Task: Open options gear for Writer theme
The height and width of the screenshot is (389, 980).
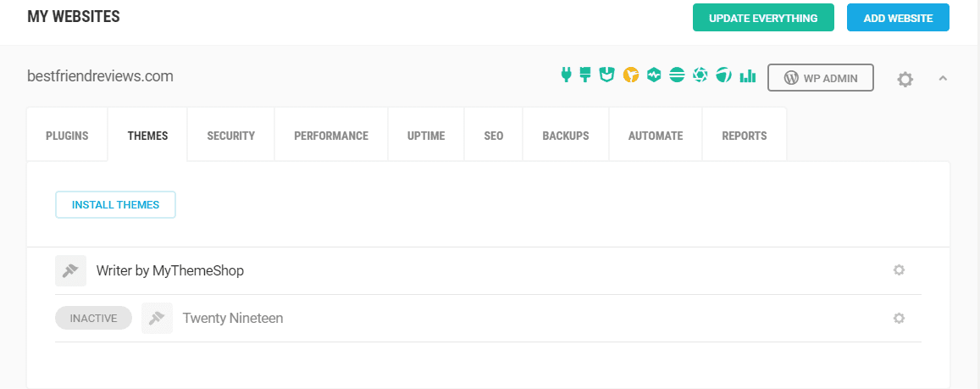Action: point(899,270)
